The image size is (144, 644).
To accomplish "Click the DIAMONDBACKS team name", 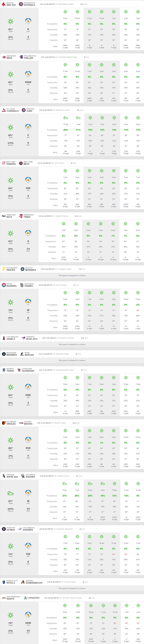I will click(34, 583).
